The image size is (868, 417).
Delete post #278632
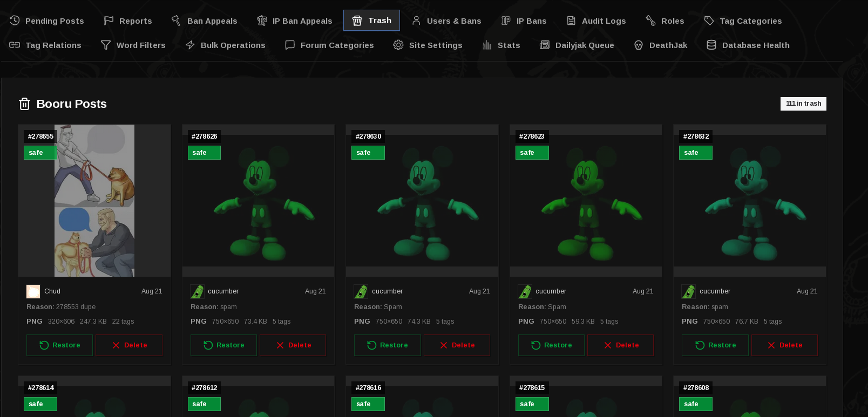tap(784, 345)
